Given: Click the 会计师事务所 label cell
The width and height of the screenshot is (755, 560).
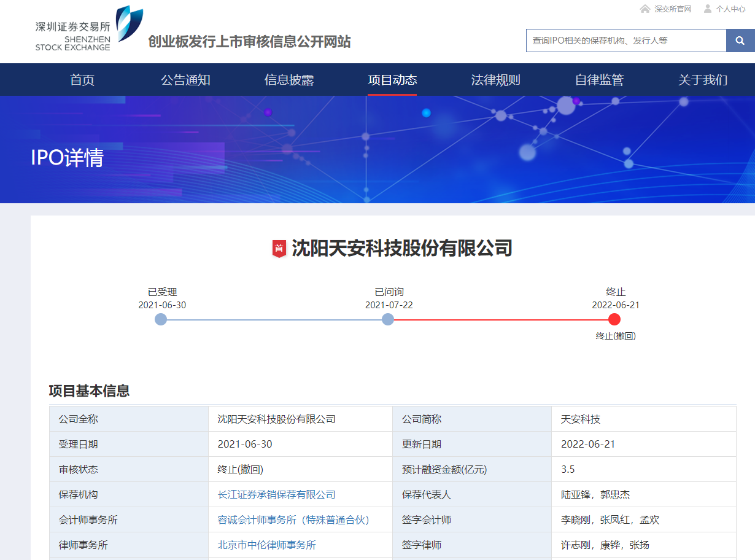Looking at the screenshot, I should [129, 520].
